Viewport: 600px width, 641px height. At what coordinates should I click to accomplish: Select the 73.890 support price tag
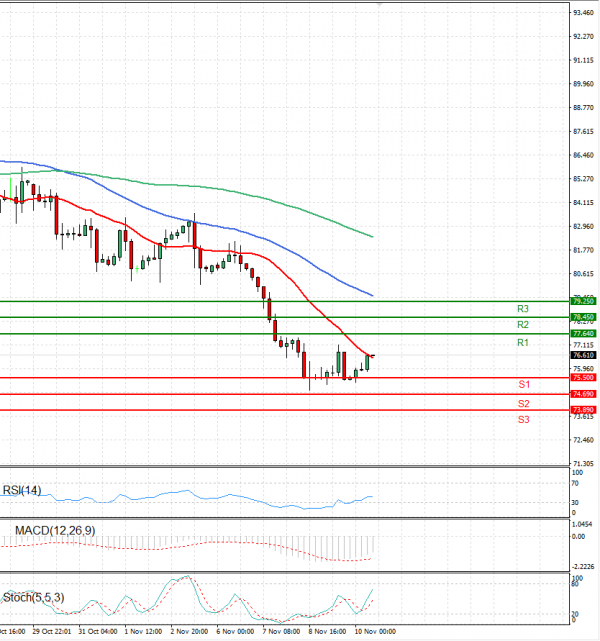583,410
